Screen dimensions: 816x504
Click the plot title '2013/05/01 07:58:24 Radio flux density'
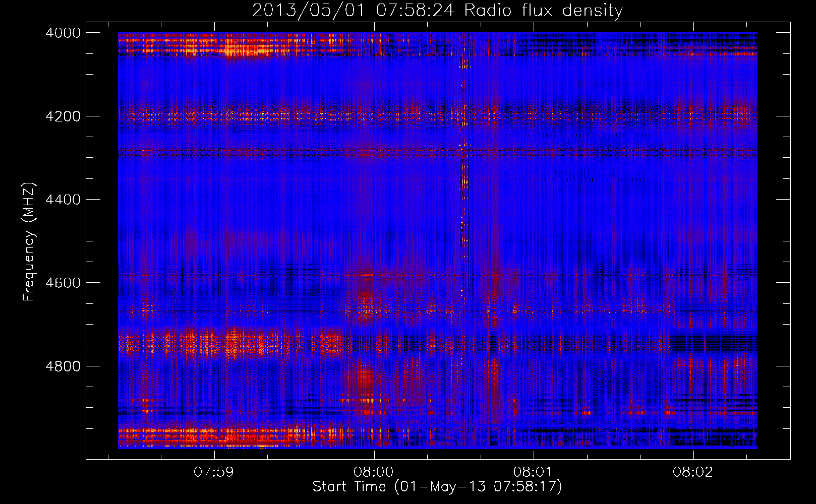pyautogui.click(x=438, y=10)
